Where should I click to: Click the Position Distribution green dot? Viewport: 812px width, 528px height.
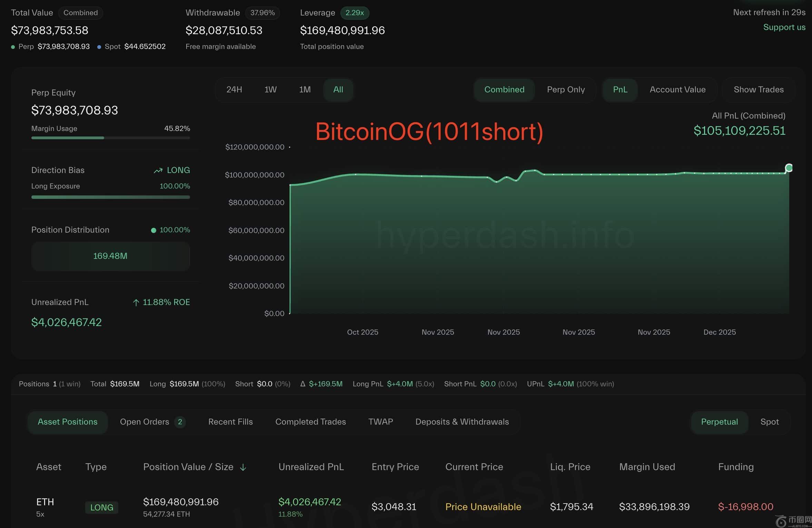(154, 230)
